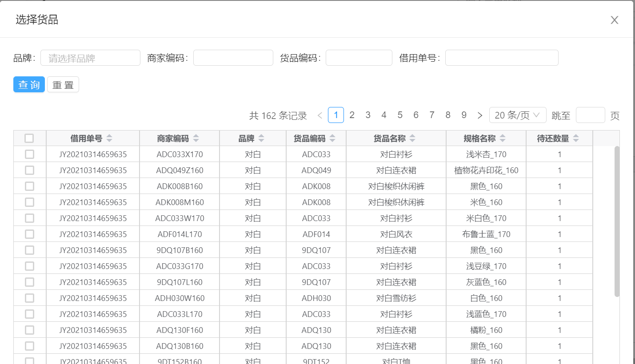This screenshot has width=635, height=364.
Task: Click the 查询 search button
Action: point(29,85)
